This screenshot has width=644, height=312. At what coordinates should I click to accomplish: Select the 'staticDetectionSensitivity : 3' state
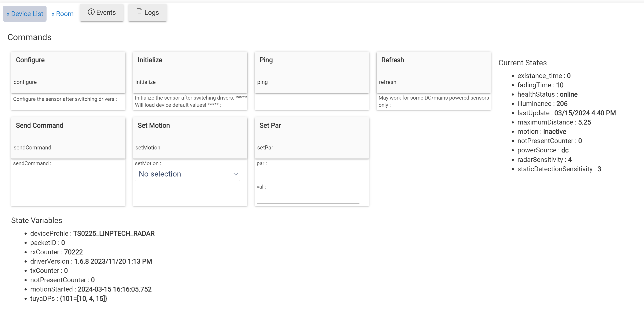pyautogui.click(x=559, y=169)
